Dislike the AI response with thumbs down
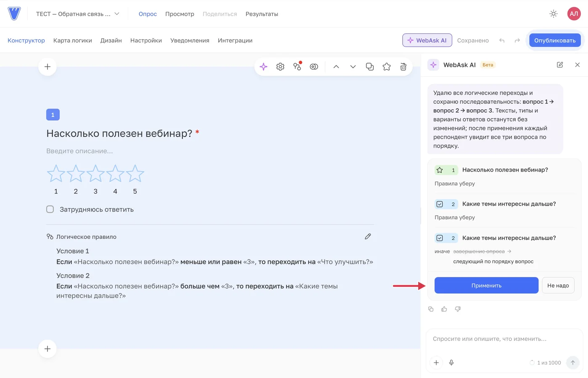Screen dimensions: 588x378 458,309
